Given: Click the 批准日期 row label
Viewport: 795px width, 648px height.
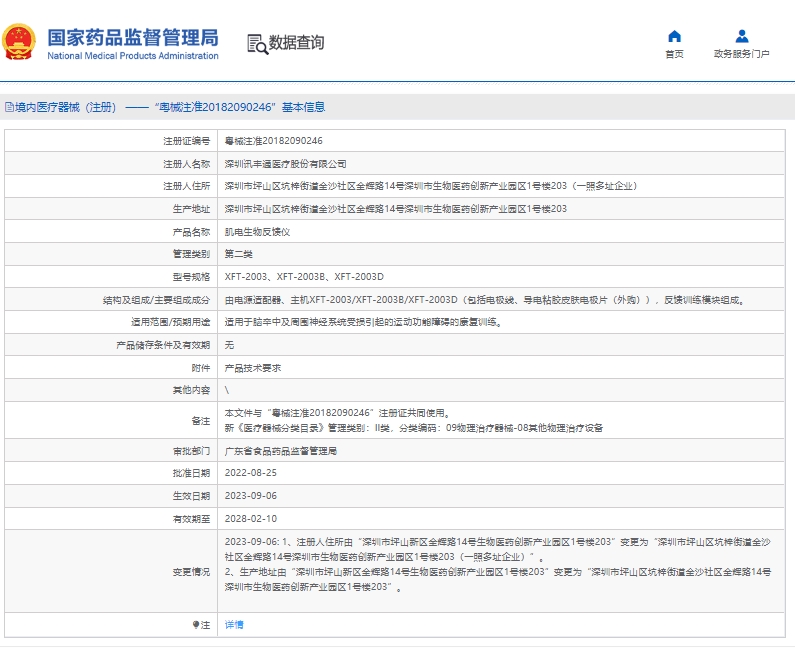Looking at the screenshot, I should point(191,473).
